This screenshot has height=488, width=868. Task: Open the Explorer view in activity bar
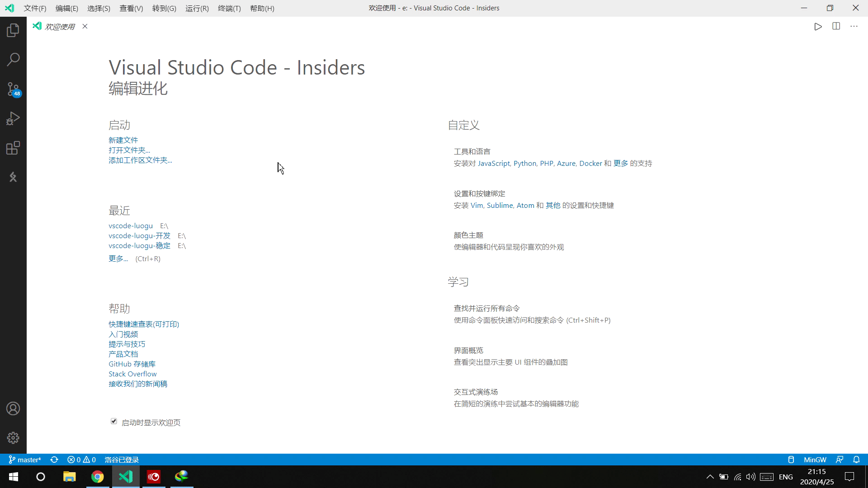[13, 30]
